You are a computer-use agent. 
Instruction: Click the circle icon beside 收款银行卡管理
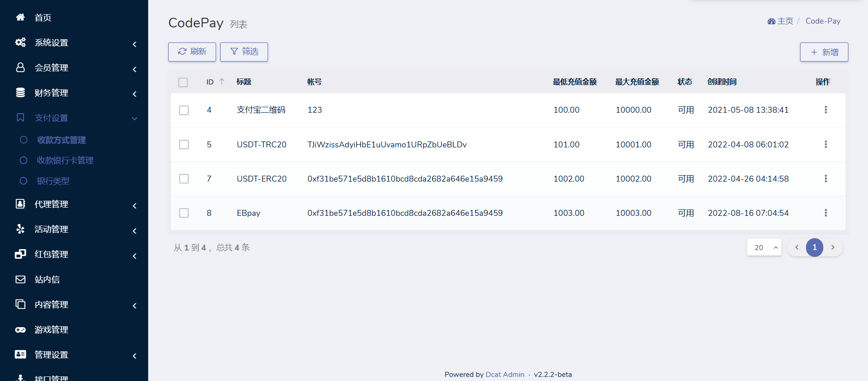coord(24,161)
